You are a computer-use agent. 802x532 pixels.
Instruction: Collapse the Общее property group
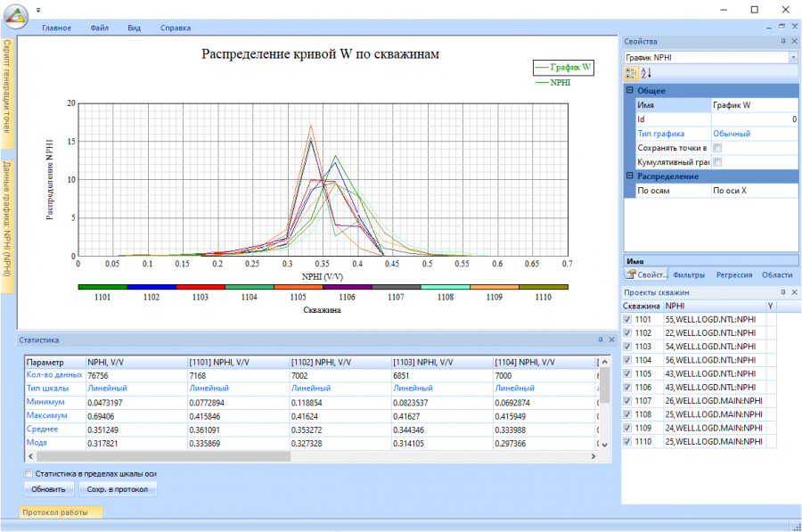click(x=630, y=90)
